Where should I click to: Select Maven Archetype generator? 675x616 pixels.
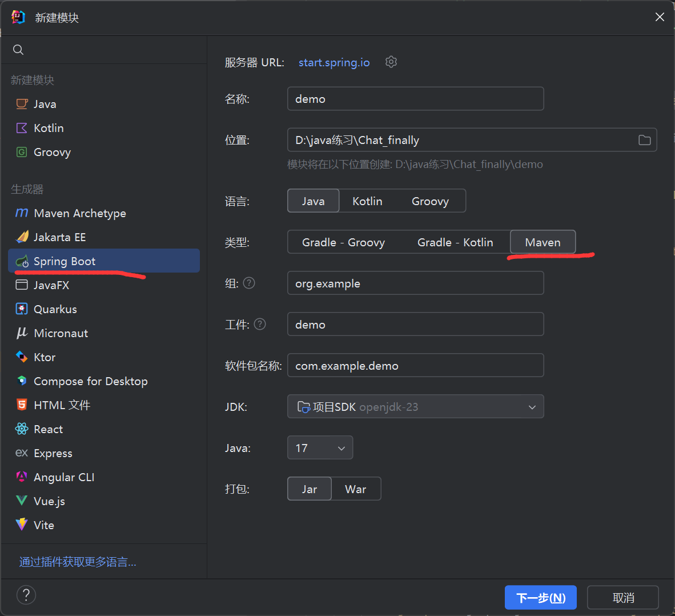click(x=104, y=213)
